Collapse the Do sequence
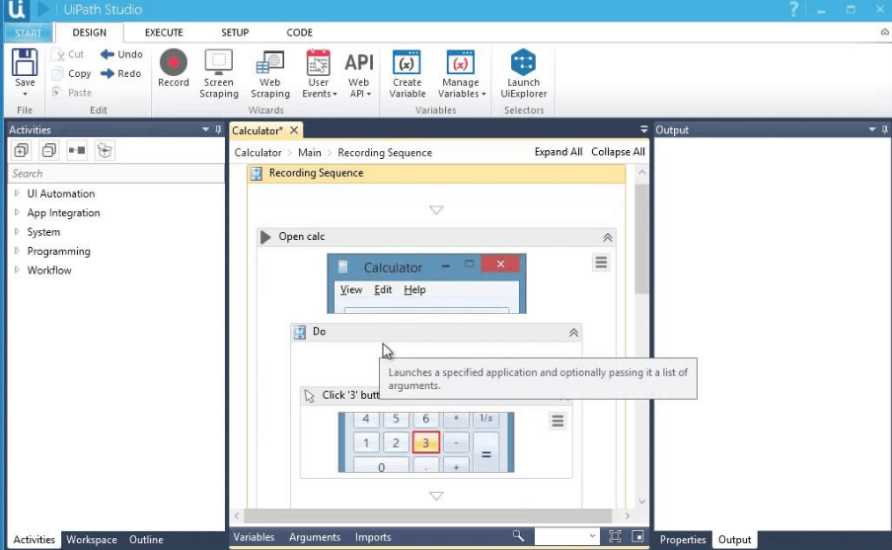Viewport: 892px width, 550px height. (573, 332)
